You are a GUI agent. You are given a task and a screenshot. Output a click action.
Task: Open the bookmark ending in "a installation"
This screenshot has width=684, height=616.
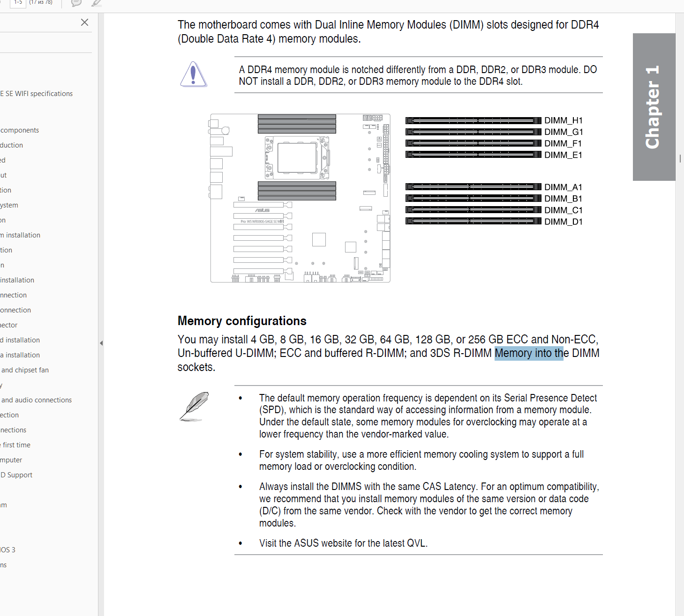pyautogui.click(x=20, y=355)
